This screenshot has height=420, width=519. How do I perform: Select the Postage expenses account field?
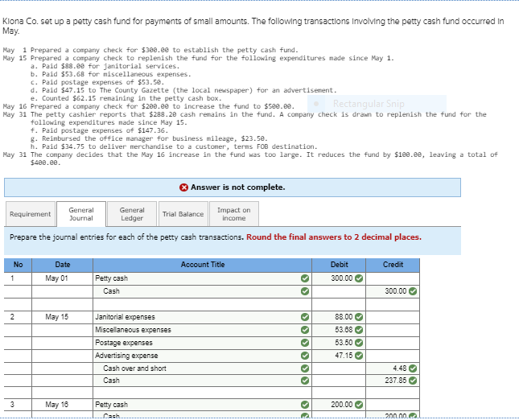[202, 343]
